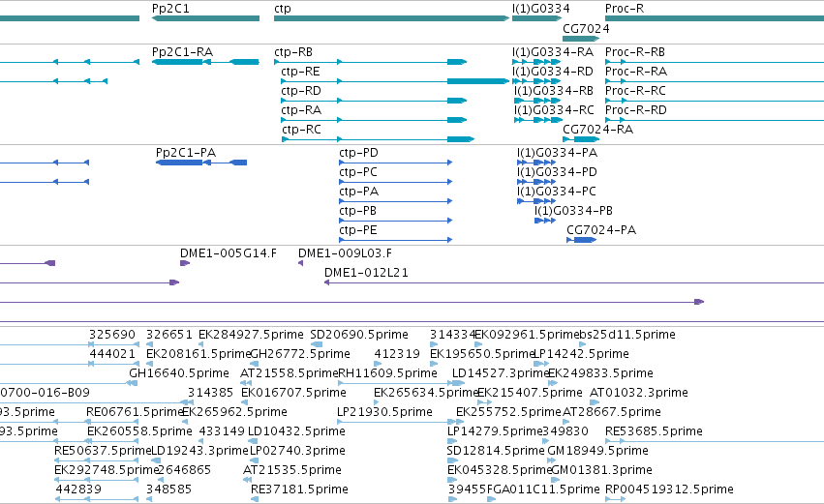
Task: Open EST 412319
Action: click(x=397, y=354)
